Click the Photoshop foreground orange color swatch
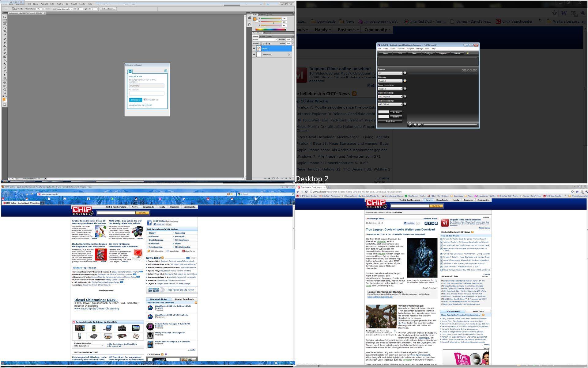Viewport: 588px width, 368px height. point(4,99)
